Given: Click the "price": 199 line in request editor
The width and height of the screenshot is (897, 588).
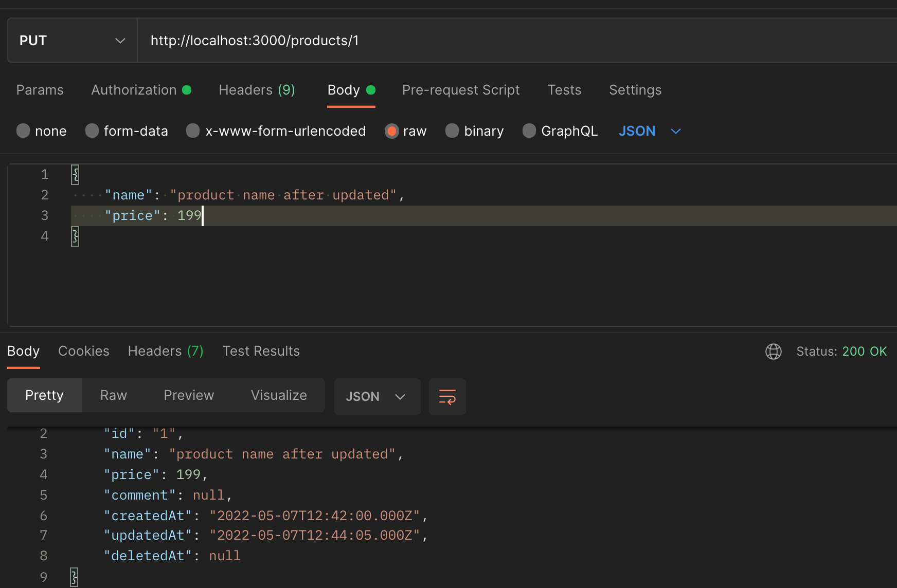Looking at the screenshot, I should tap(484, 216).
